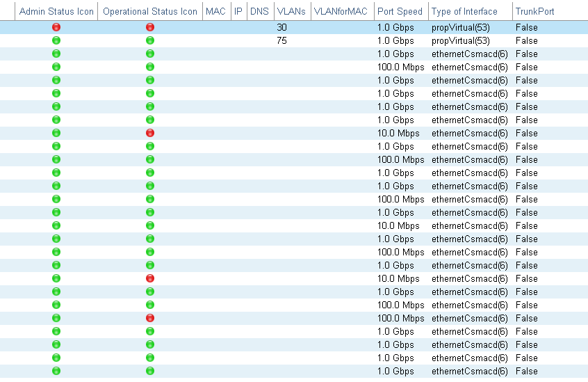
Task: Click 100.0 Mbps in the row with red operational status
Action: pos(400,319)
